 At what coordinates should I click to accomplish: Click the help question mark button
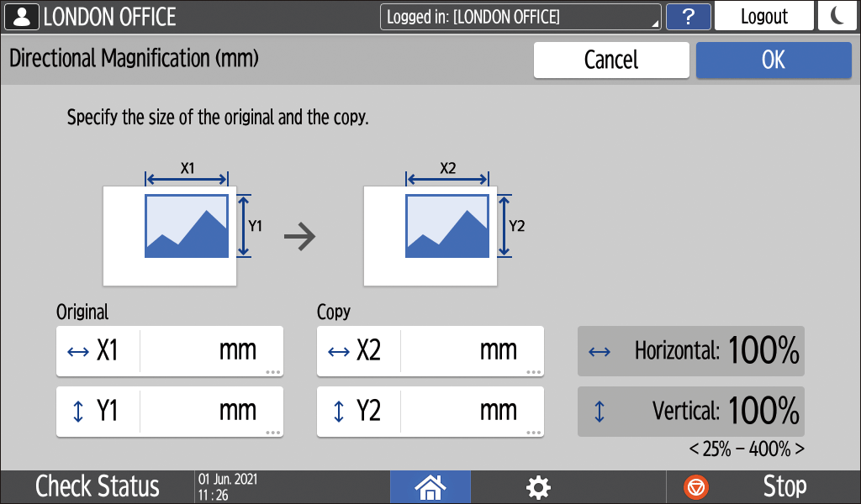tap(688, 16)
